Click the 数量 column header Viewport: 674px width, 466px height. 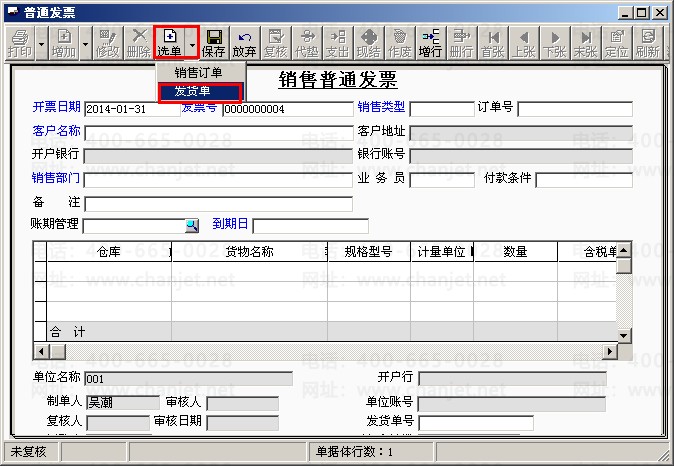(515, 252)
